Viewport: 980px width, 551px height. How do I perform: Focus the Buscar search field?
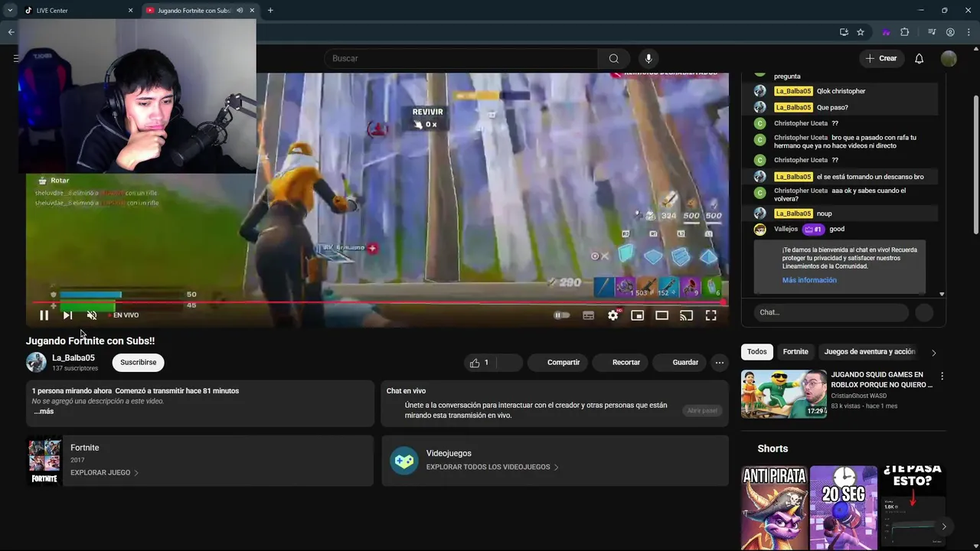(x=461, y=58)
